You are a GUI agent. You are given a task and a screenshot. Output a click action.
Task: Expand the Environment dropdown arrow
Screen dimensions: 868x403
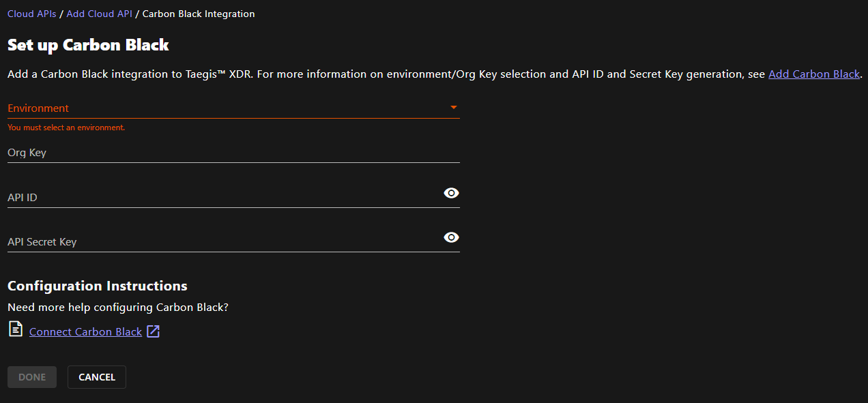point(453,108)
